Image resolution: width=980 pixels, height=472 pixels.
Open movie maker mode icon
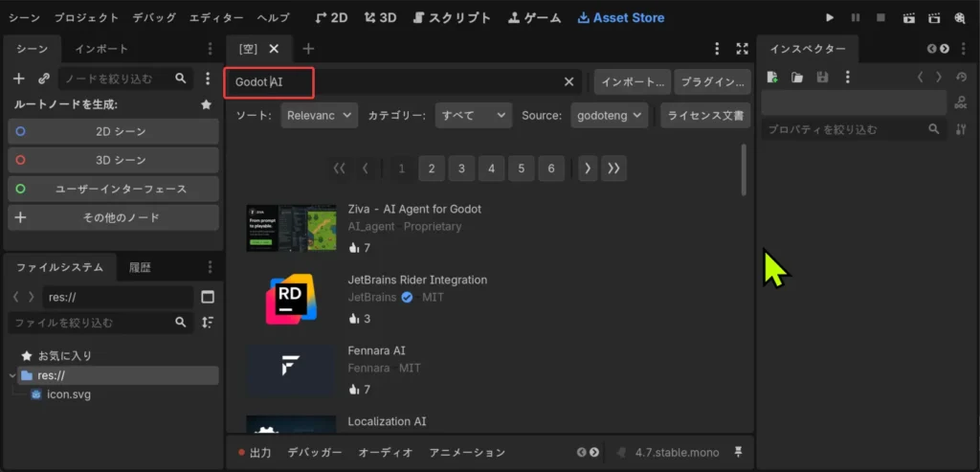click(x=960, y=18)
